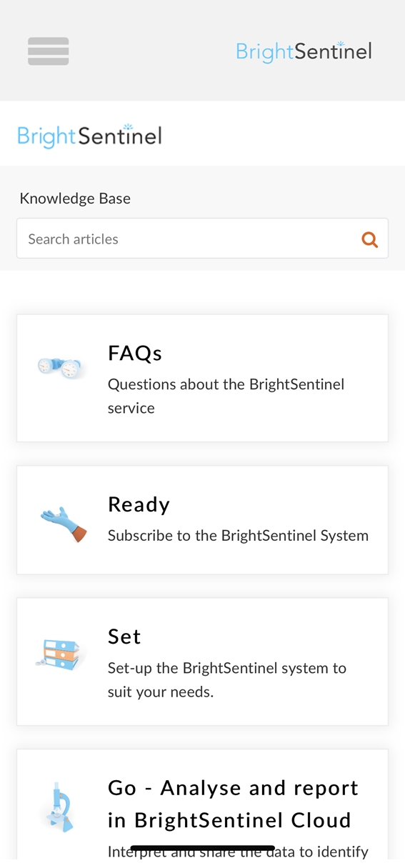The width and height of the screenshot is (405, 868).
Task: Click the gauges icon beside FAQs
Action: coord(61,368)
